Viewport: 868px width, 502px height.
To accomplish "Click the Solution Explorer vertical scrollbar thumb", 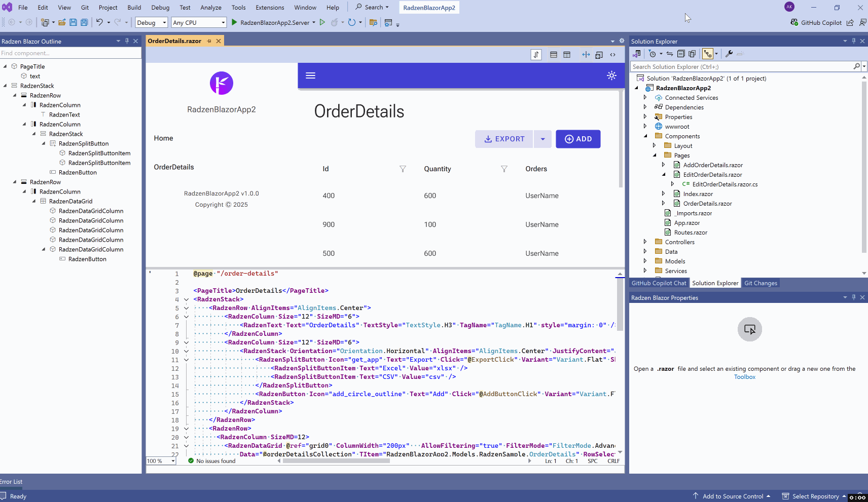I will click(x=864, y=167).
